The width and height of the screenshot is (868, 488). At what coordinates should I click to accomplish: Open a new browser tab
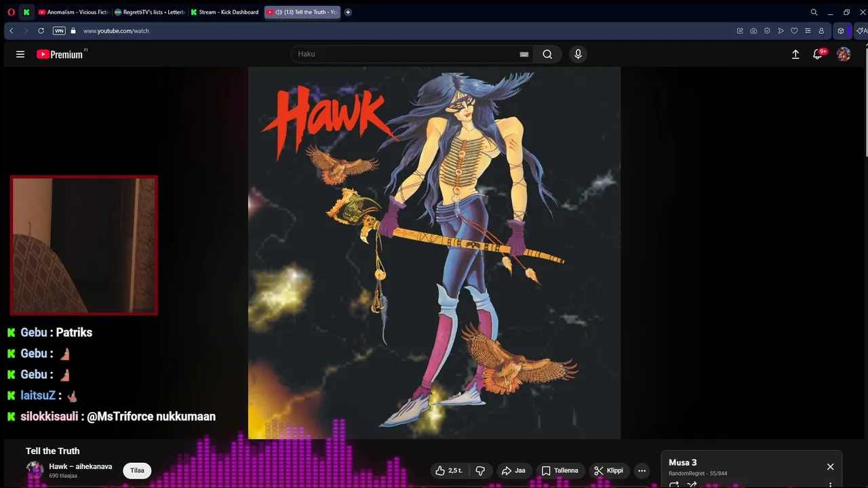(348, 12)
